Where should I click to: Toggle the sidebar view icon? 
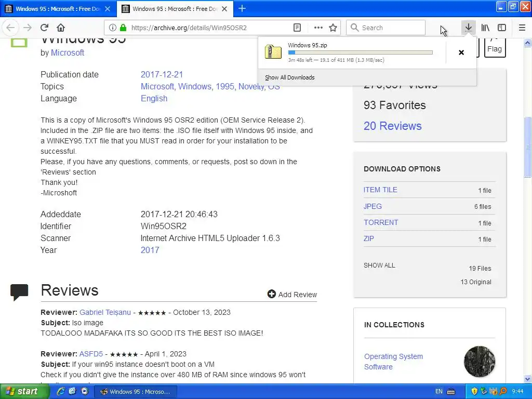pyautogui.click(x=502, y=28)
